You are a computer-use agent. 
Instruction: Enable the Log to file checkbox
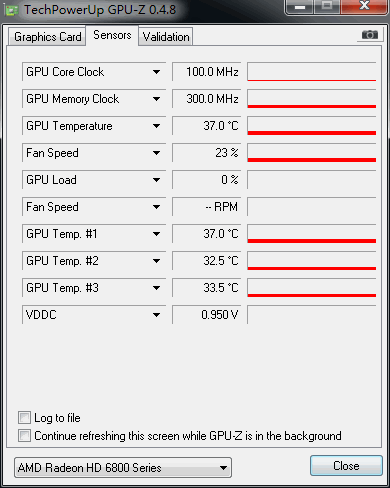[x=24, y=418]
